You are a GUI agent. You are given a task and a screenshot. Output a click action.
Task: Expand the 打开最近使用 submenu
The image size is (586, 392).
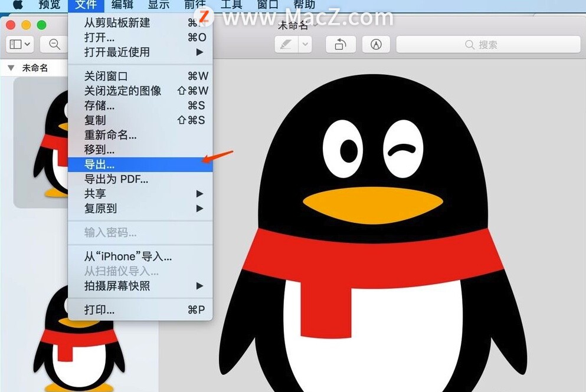tap(140, 52)
